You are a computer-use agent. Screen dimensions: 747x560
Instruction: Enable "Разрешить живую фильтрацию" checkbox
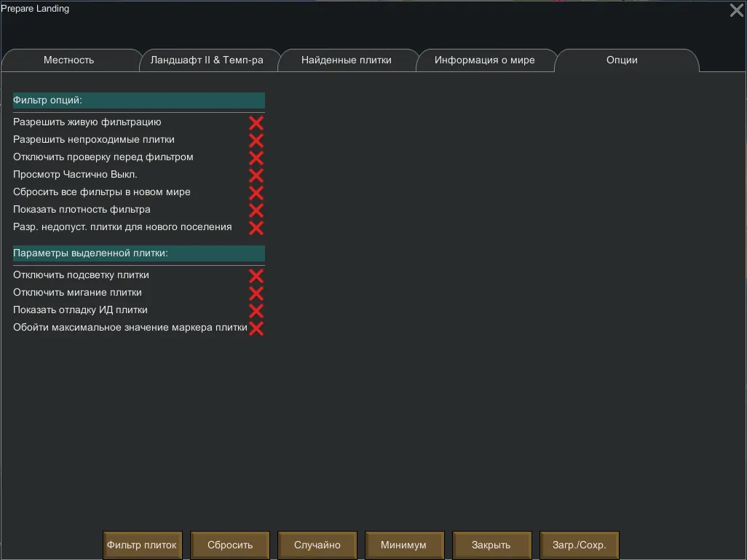coord(256,123)
